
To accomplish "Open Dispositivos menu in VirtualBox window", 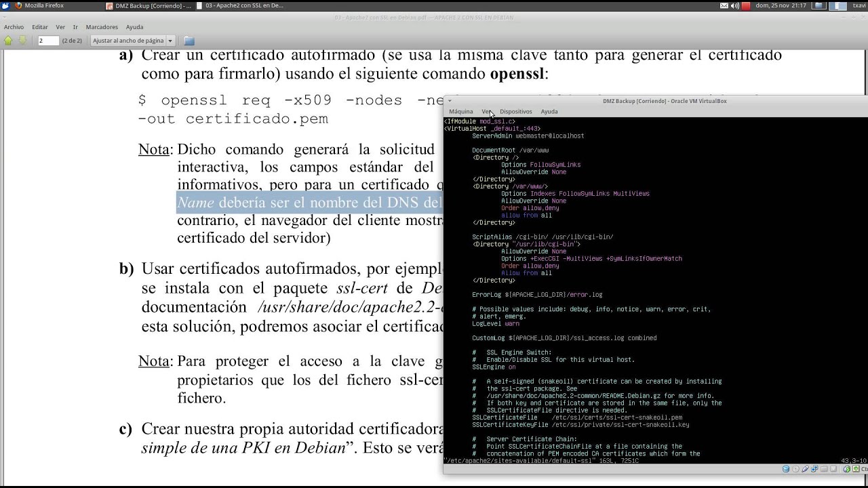I will (x=516, y=111).
